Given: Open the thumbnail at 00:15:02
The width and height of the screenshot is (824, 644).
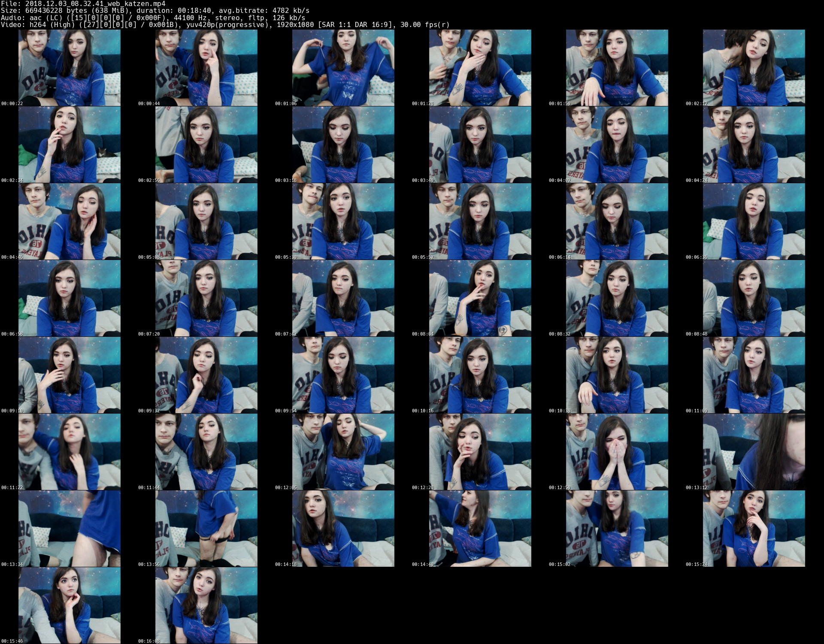Looking at the screenshot, I should 617,529.
